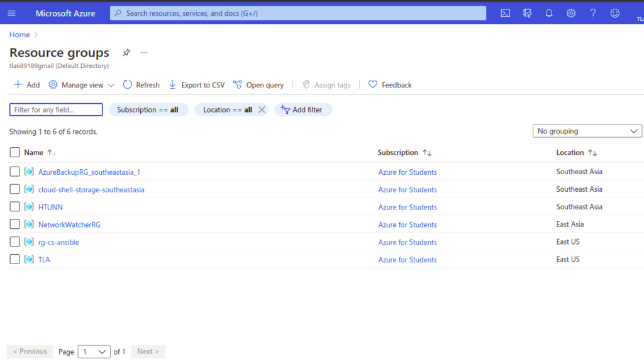Pin Resource groups to dashboard
This screenshot has width=644, height=361.
(x=126, y=53)
